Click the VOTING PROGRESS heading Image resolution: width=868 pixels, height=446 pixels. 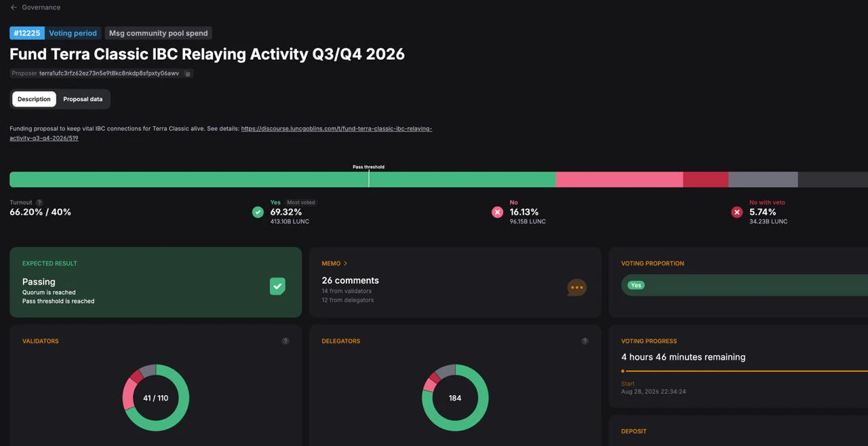tap(649, 341)
